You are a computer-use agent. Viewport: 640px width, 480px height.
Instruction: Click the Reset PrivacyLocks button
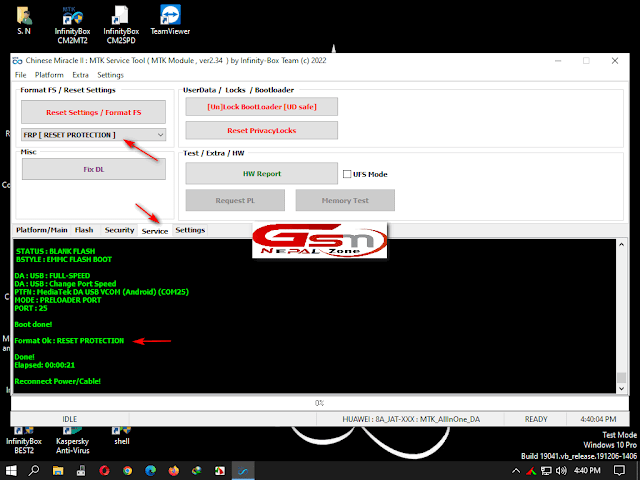(262, 130)
